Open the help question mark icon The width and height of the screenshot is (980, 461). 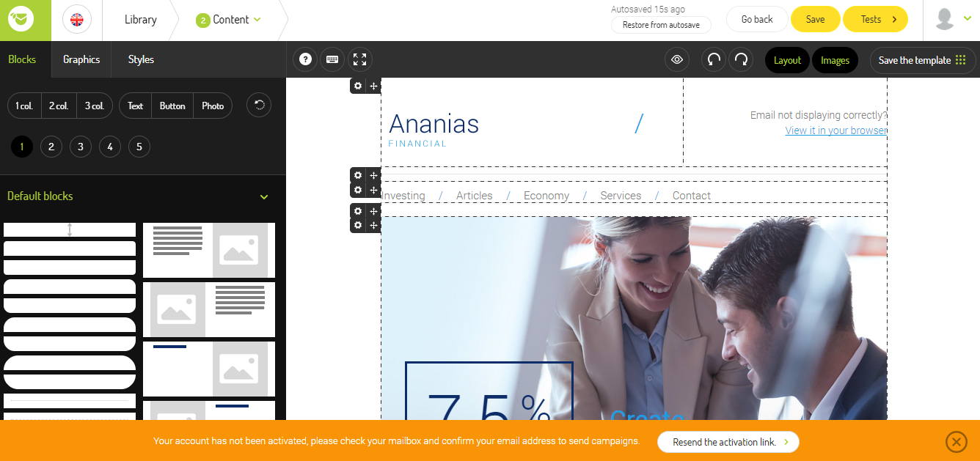pos(305,60)
